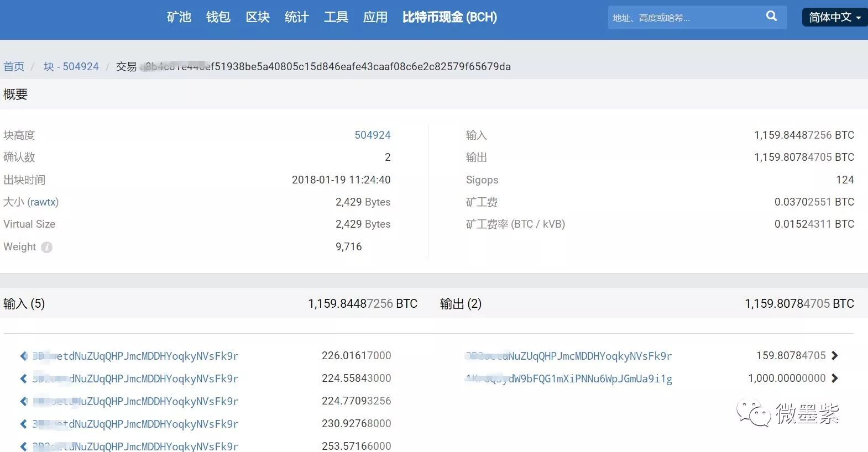Click the Virtual Size value 2,429 Bytes
Image resolution: width=868 pixels, height=452 pixels.
coord(363,224)
